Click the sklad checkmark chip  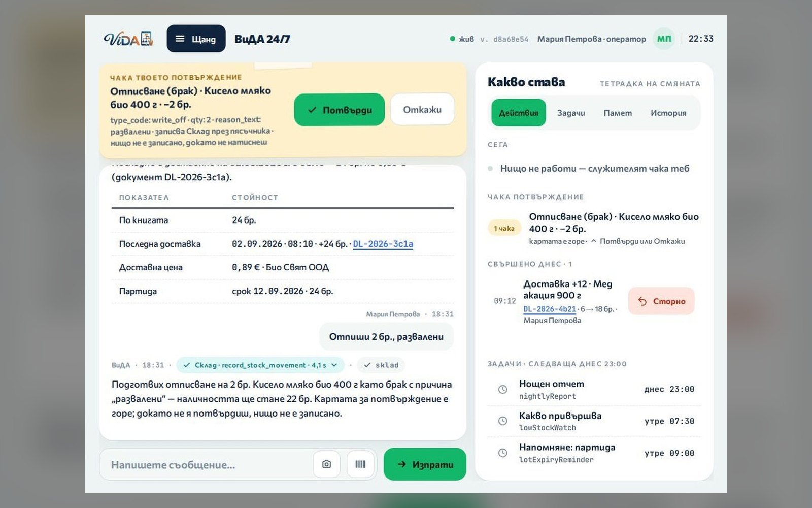click(381, 365)
